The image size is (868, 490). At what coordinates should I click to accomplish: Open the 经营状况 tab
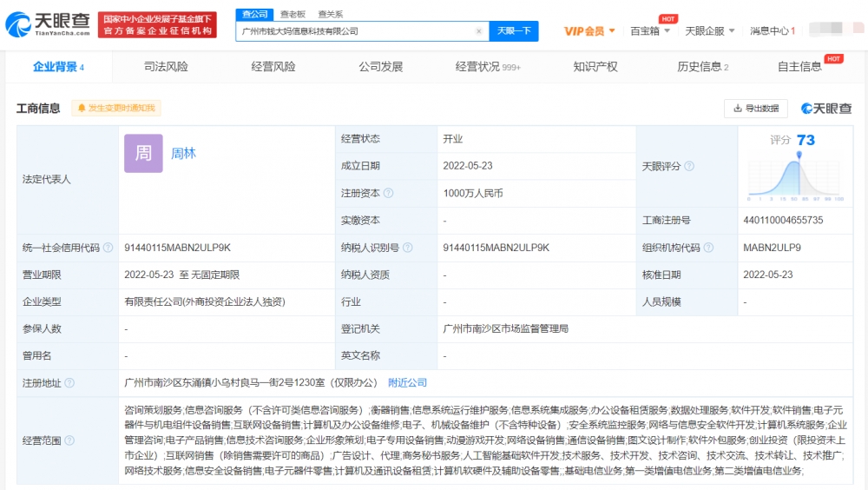click(488, 67)
